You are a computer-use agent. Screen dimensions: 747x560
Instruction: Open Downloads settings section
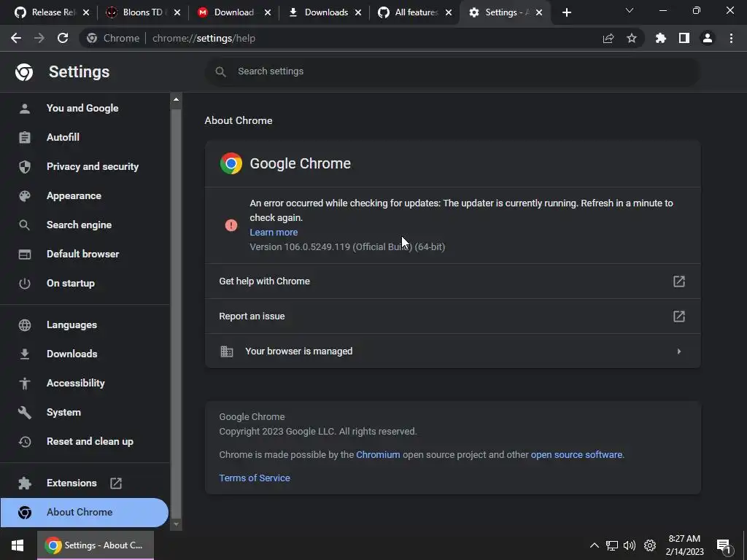[72, 354]
